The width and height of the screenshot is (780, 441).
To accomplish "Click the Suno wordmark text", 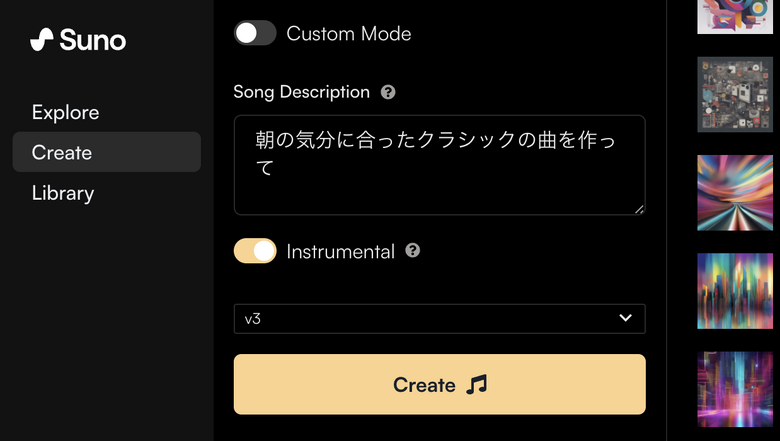I will [x=93, y=41].
